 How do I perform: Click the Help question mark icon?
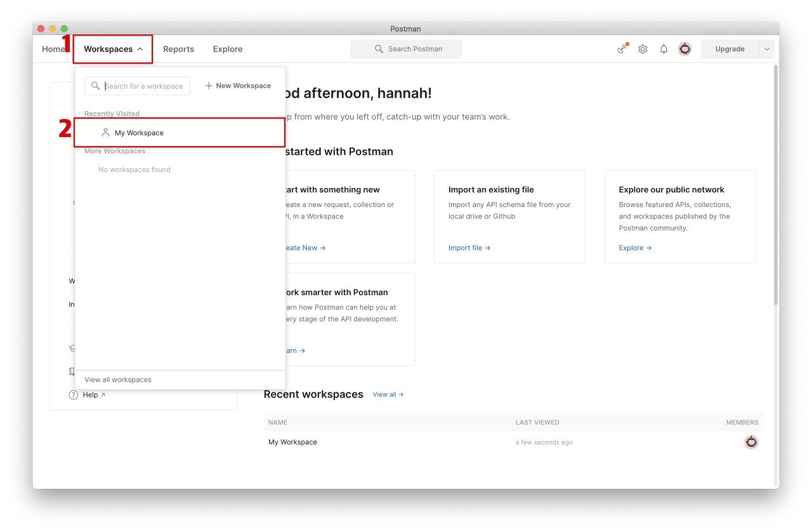click(74, 395)
